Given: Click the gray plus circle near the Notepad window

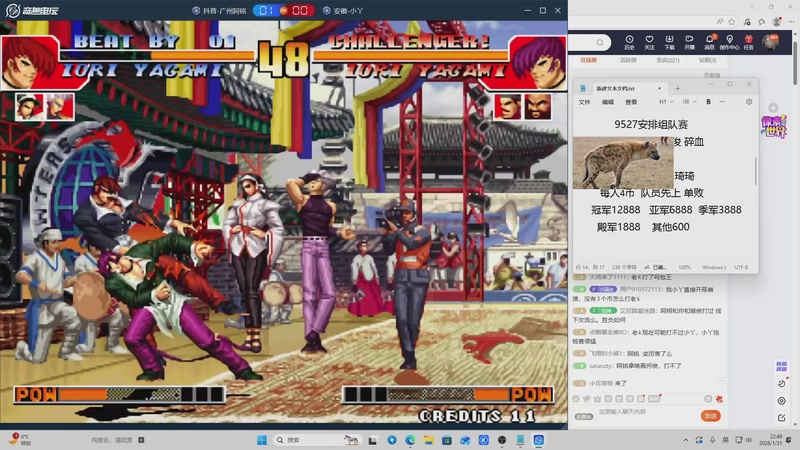Looking at the screenshot, I should point(773,108).
